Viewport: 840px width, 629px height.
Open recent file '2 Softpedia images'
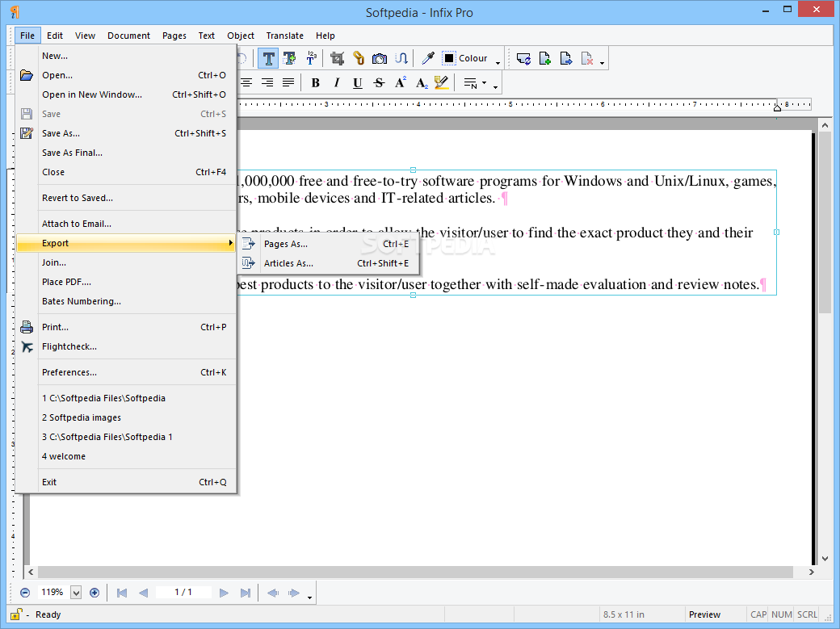click(127, 417)
